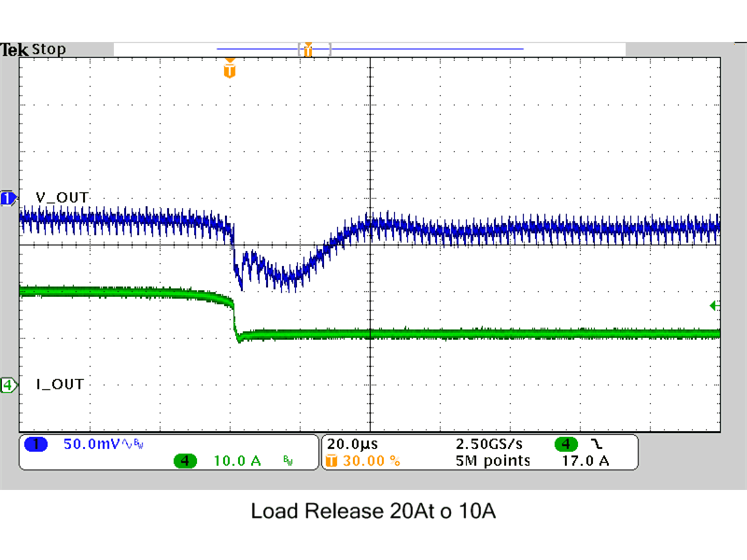747x560 pixels.
Task: Click the orange trigger position marker
Action: point(229,67)
